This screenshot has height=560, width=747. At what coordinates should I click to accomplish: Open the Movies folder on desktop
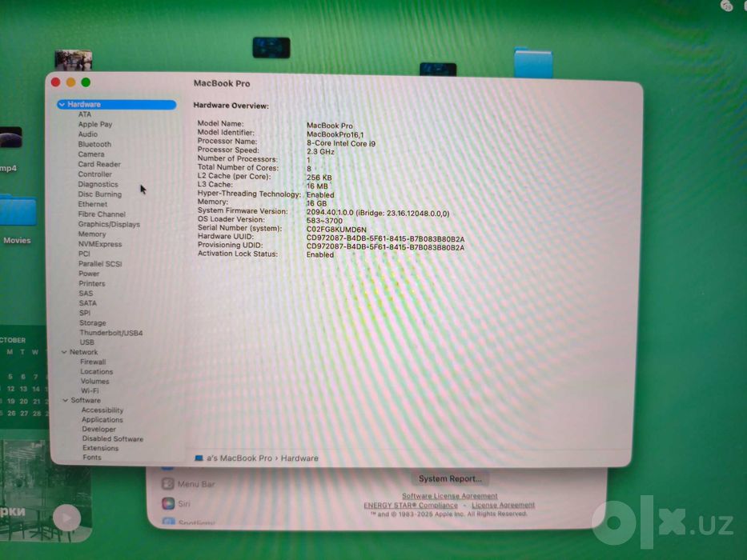click(x=18, y=218)
